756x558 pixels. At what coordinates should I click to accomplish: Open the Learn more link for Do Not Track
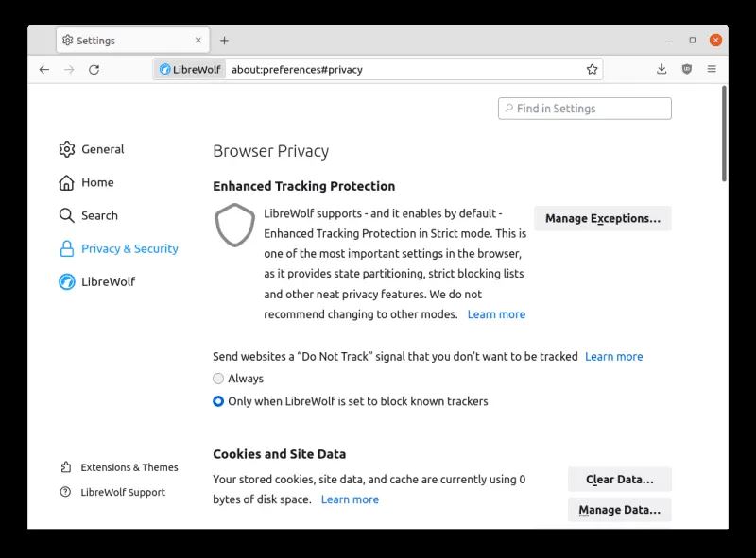pos(613,357)
